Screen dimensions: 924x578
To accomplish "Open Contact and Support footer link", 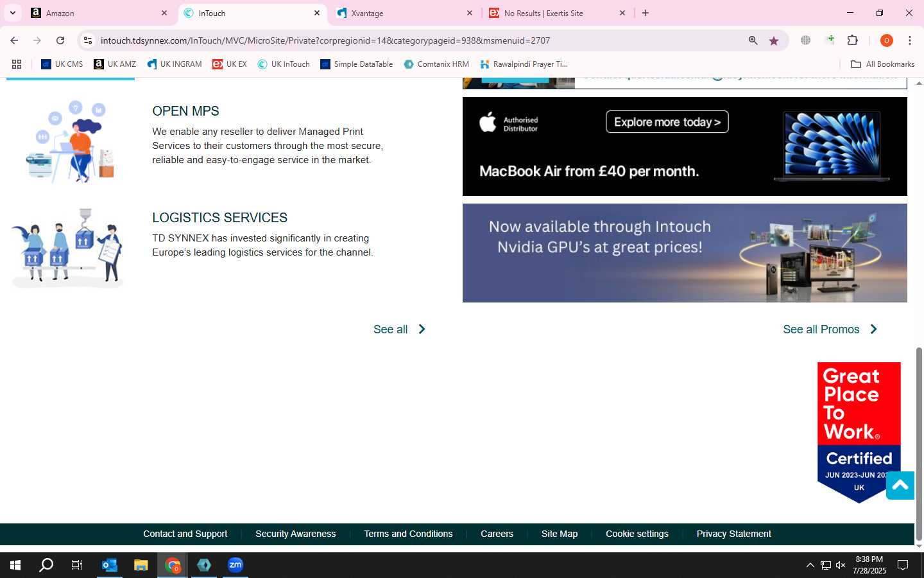I will tap(185, 534).
